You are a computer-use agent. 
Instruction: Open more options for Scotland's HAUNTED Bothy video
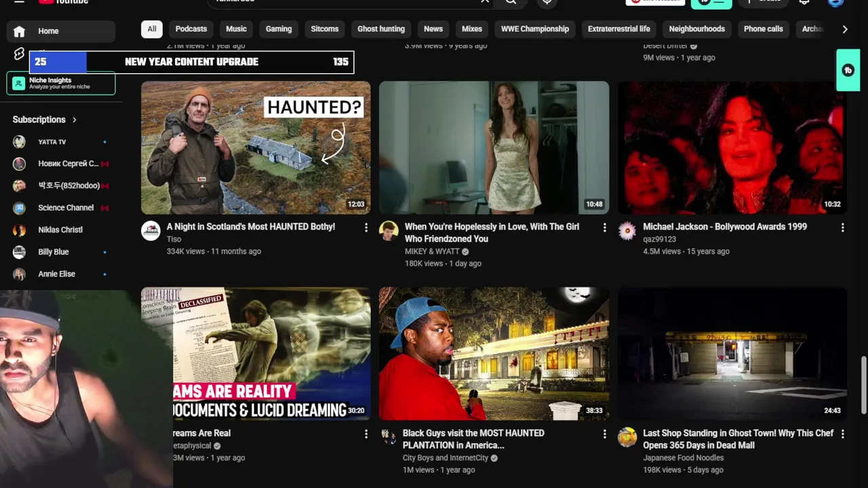click(366, 228)
